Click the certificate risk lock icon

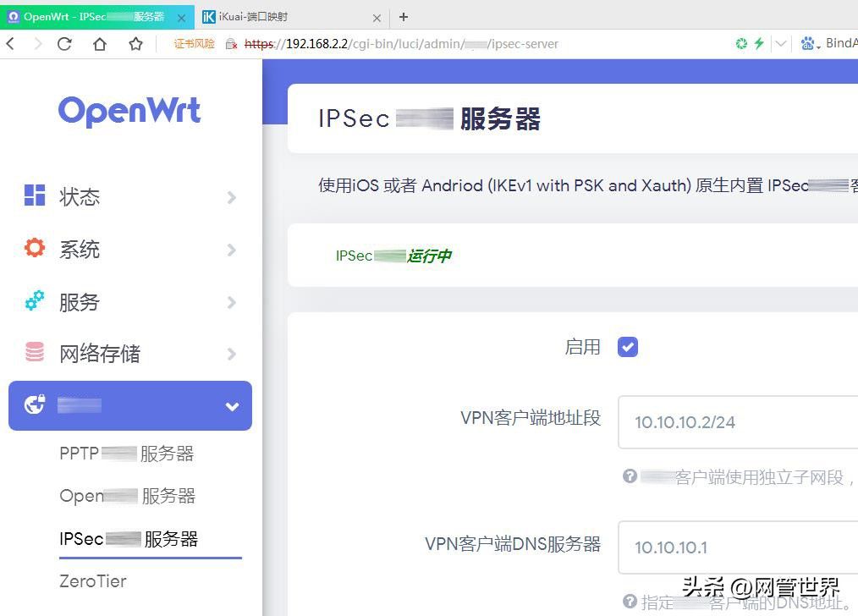[232, 44]
